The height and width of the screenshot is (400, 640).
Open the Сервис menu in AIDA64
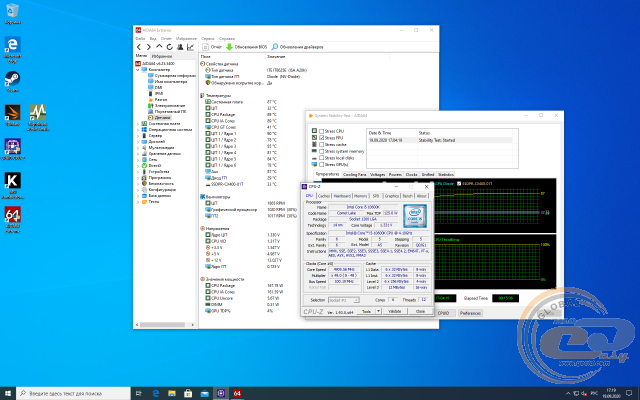[x=208, y=38]
